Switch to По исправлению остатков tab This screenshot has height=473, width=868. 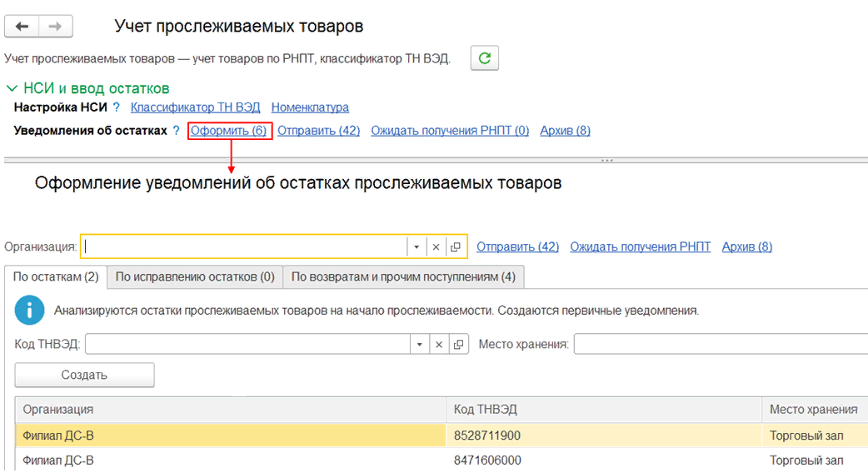coord(195,276)
